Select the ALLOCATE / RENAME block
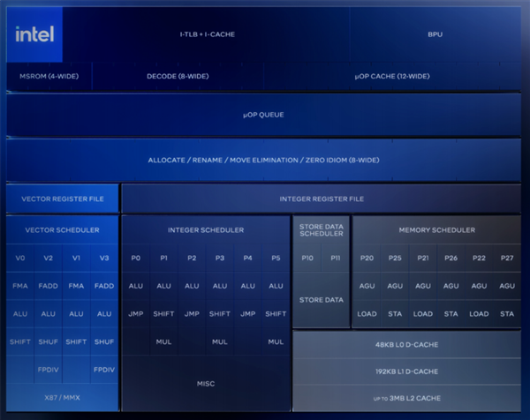530x420 pixels. pyautogui.click(x=263, y=160)
